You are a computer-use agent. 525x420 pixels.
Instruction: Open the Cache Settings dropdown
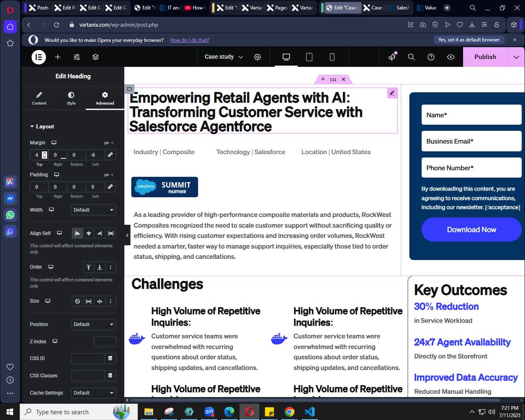[x=94, y=393]
